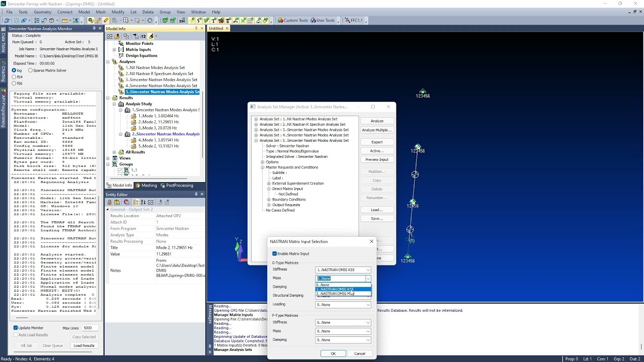Select the Sparse Matrix Solver radio button

point(30,70)
